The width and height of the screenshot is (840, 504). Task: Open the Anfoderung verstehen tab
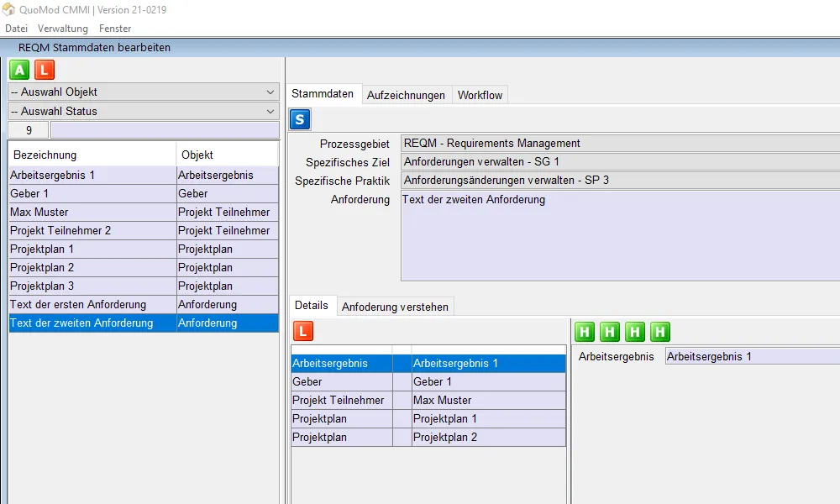click(x=395, y=307)
